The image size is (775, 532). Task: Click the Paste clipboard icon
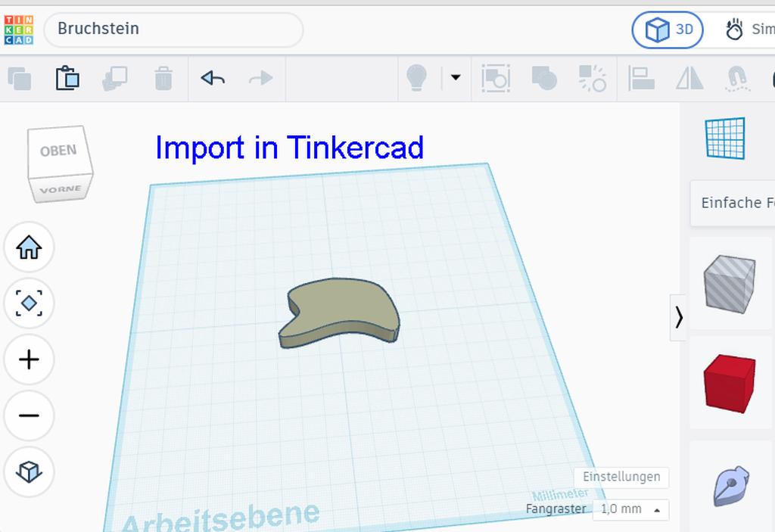point(67,78)
